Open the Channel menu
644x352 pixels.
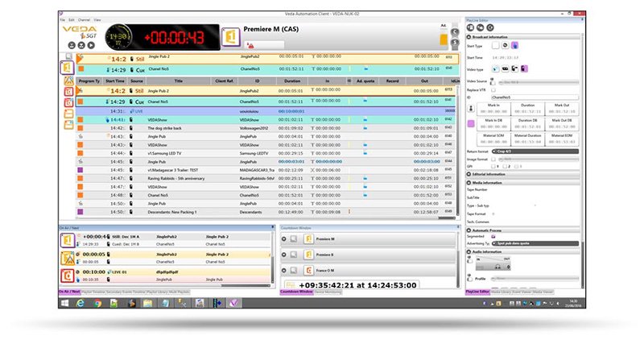(x=84, y=19)
